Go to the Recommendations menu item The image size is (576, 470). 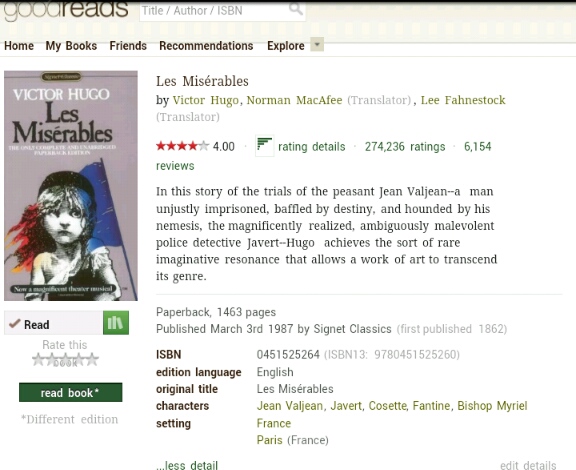(206, 46)
